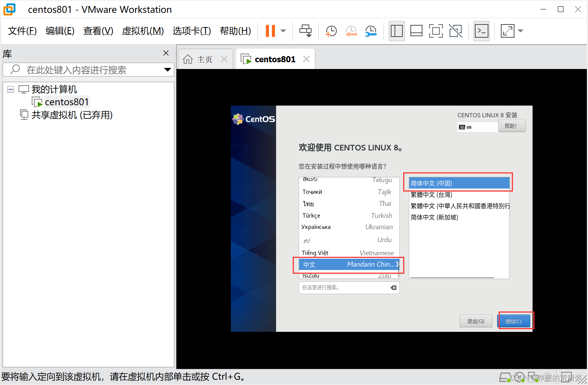The image size is (588, 385).
Task: Select 繁體中文 (中華人民共和國香港特別行政區) locale
Action: point(459,206)
